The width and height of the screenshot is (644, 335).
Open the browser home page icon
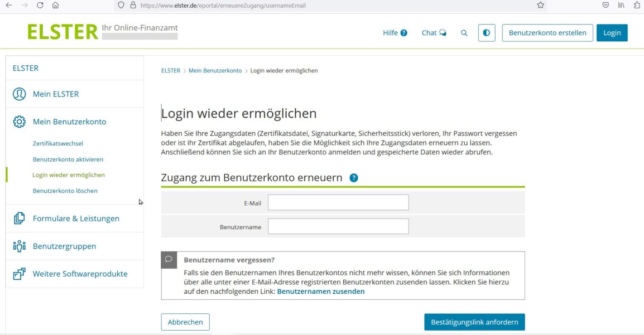[55, 6]
